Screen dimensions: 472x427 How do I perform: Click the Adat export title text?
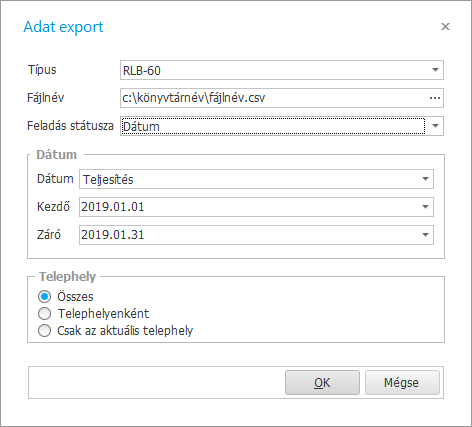click(x=63, y=27)
